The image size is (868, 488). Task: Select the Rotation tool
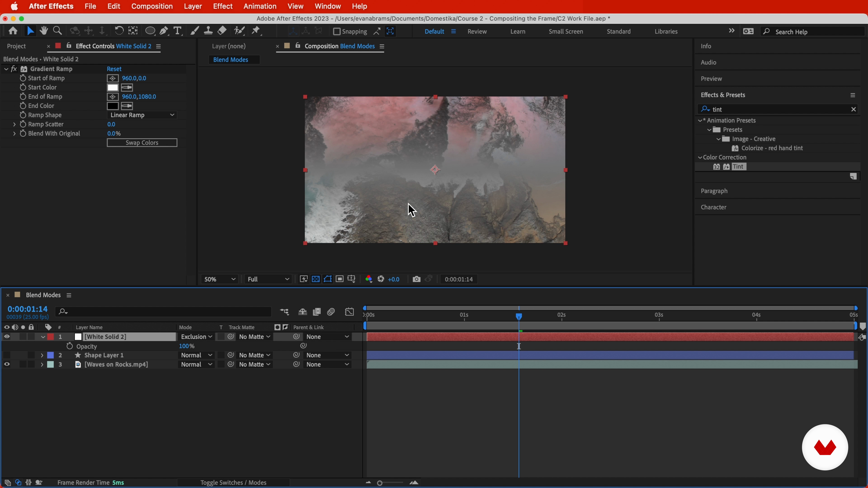coord(119,31)
